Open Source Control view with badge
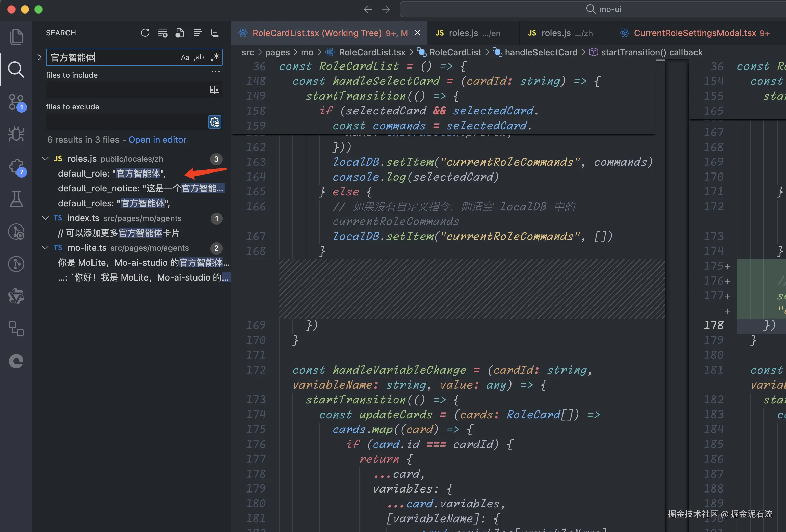This screenshot has width=786, height=532. point(16,102)
